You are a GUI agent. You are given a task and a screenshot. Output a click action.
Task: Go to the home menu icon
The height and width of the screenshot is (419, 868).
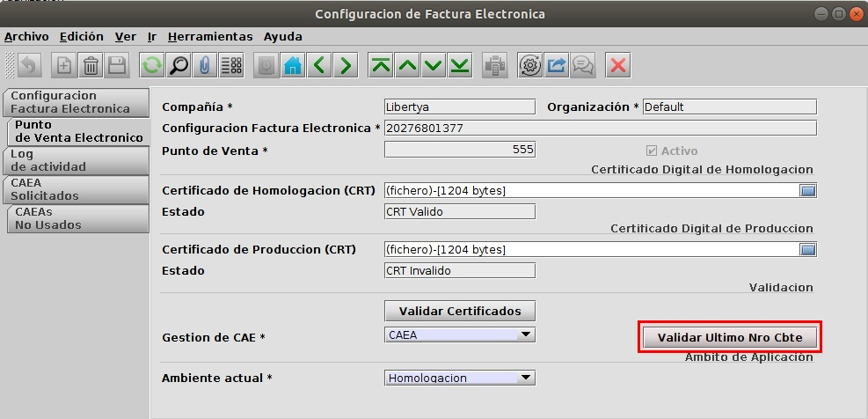click(x=293, y=66)
